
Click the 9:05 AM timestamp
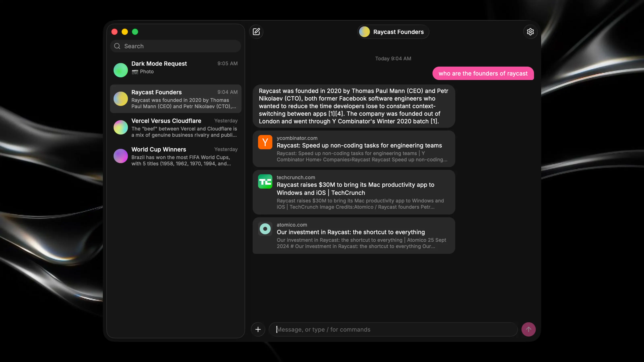tap(227, 64)
